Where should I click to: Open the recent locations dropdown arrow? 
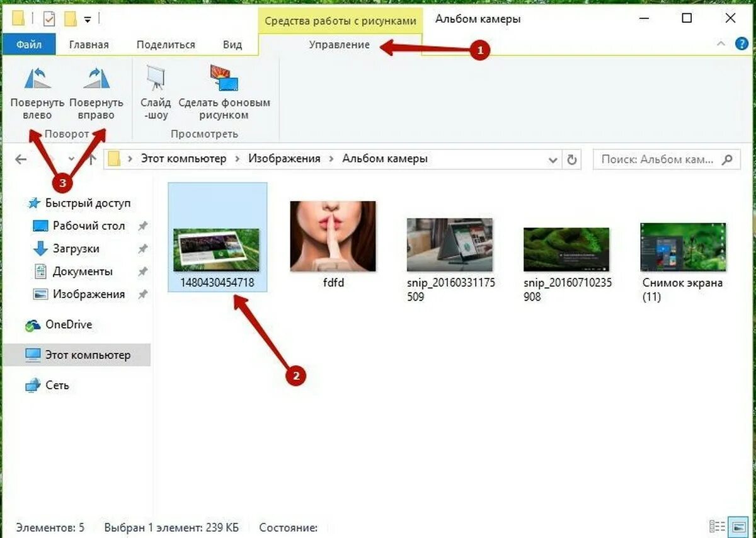pyautogui.click(x=71, y=159)
